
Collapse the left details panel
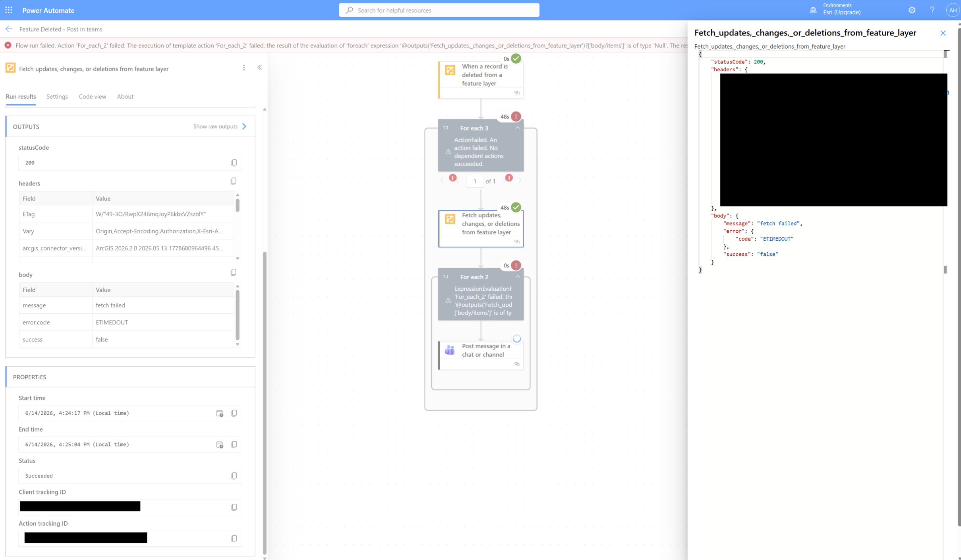(259, 68)
